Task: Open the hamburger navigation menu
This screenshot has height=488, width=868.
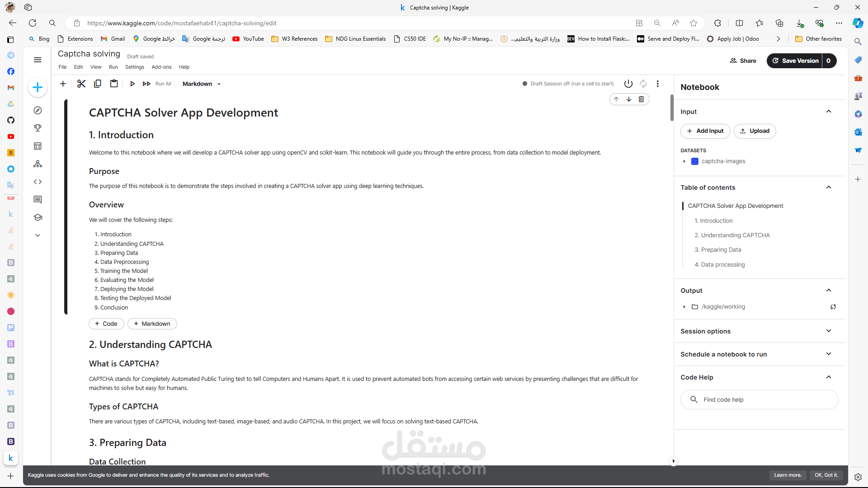Action: [x=38, y=60]
